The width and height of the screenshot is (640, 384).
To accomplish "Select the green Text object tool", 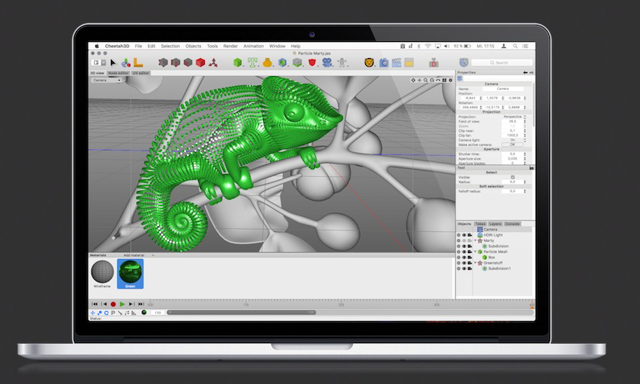I will click(252, 62).
